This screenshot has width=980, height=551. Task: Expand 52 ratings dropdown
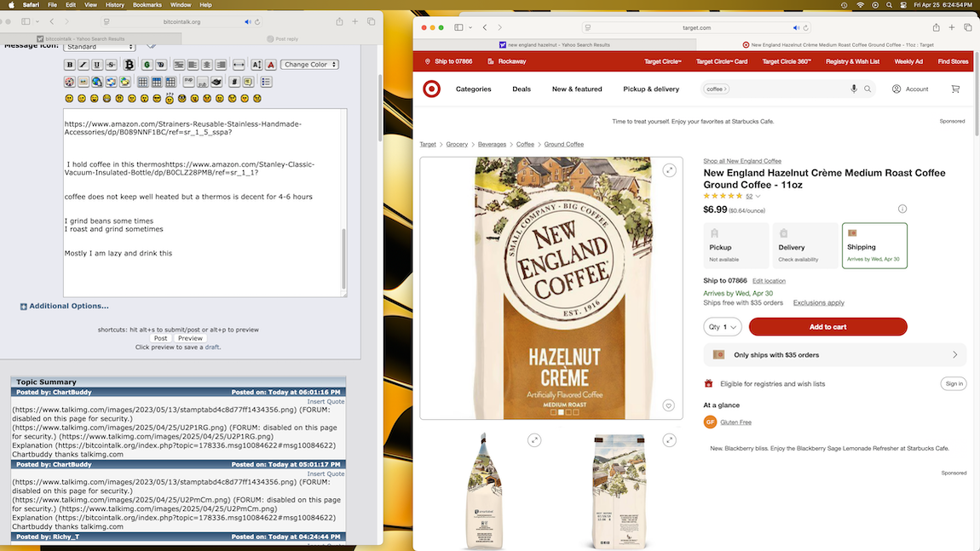(x=753, y=196)
